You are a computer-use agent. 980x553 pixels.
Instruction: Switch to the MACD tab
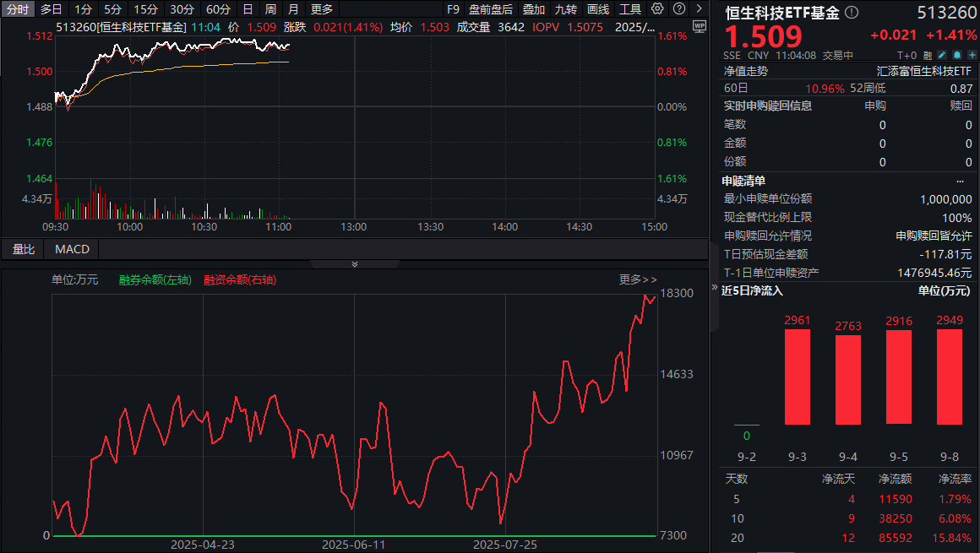point(71,249)
